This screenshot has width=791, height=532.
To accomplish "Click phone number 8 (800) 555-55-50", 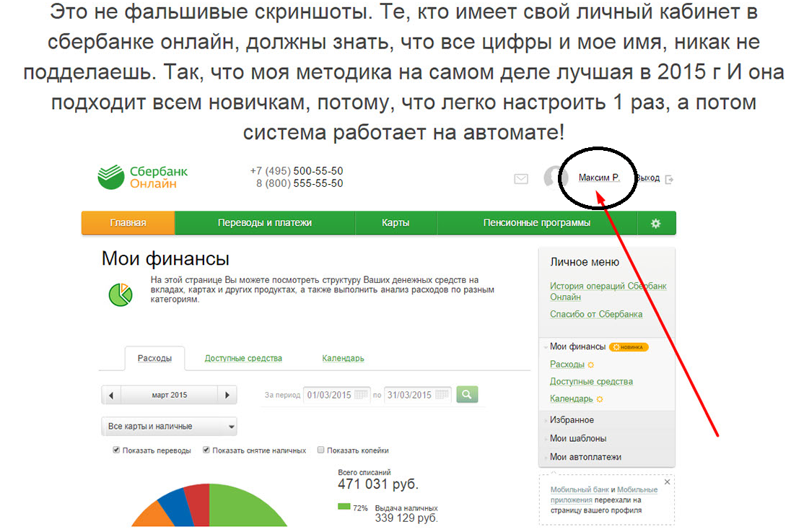I will (x=300, y=183).
